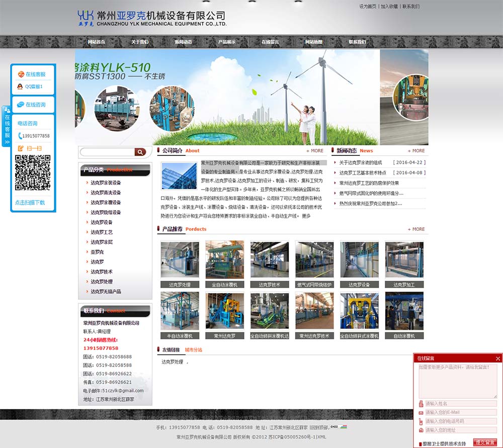The width and height of the screenshot is (503, 448).
Task: Open the 燃气式网带烧结炉 product thumbnail
Action: (314, 259)
